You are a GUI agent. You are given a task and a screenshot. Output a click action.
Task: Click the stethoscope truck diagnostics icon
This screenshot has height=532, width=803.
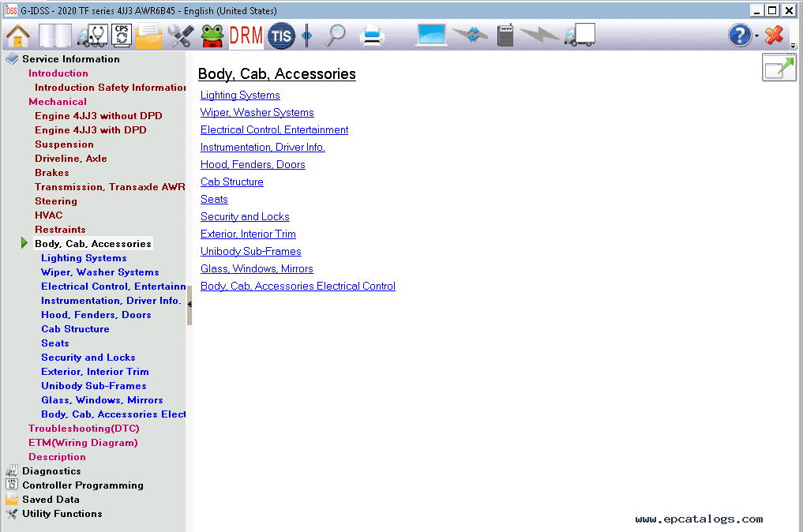point(92,36)
